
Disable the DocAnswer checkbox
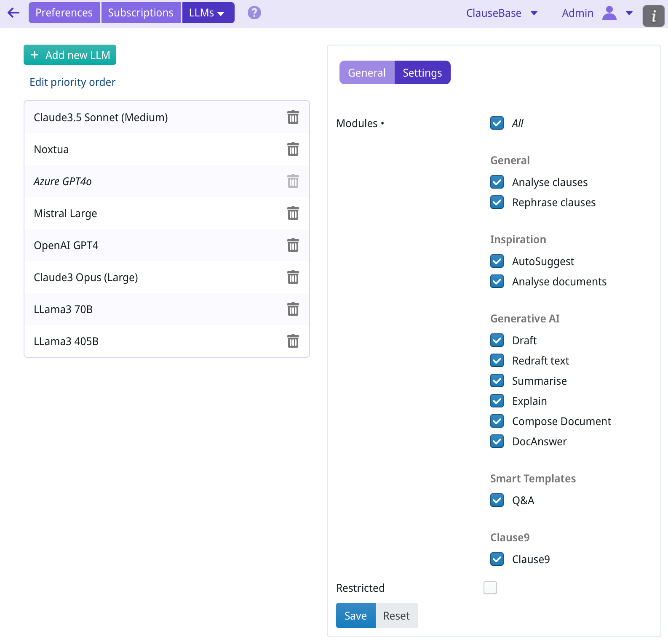(497, 442)
